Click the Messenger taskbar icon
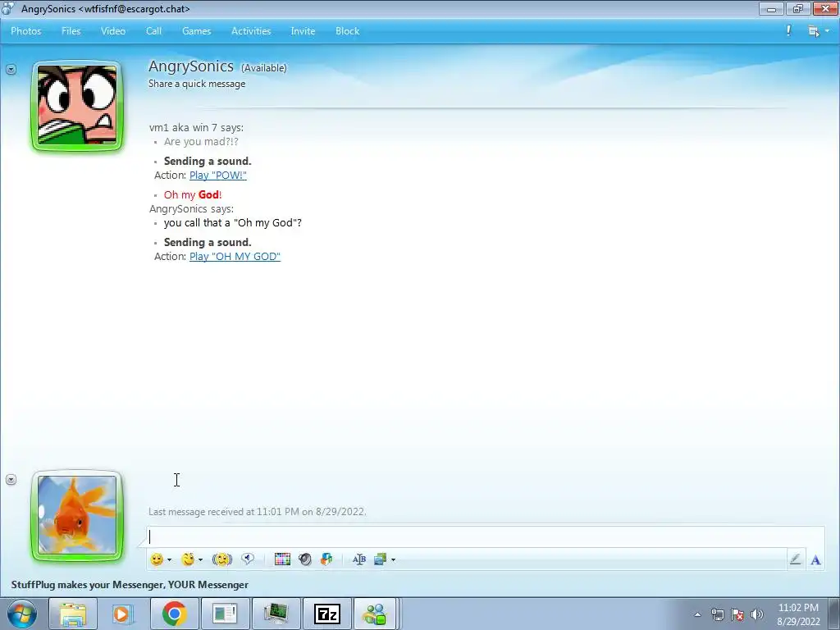The height and width of the screenshot is (630, 840). pos(375,614)
